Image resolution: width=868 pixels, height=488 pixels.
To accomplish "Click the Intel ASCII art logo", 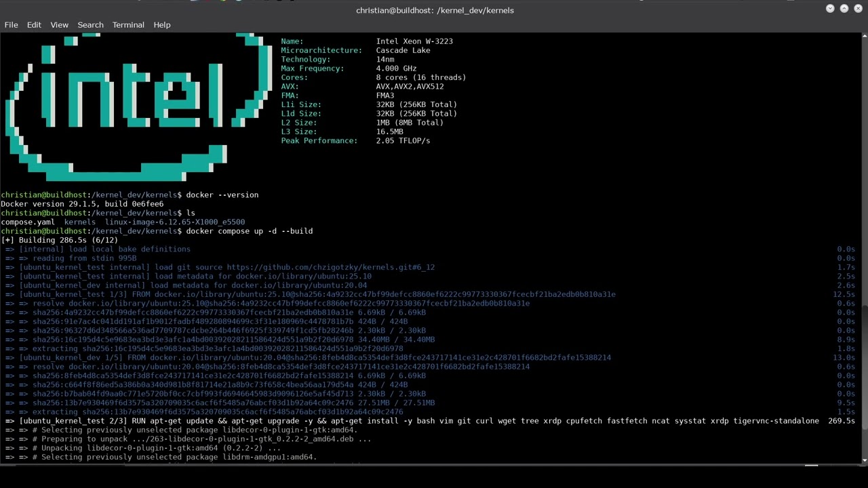I will (139, 107).
